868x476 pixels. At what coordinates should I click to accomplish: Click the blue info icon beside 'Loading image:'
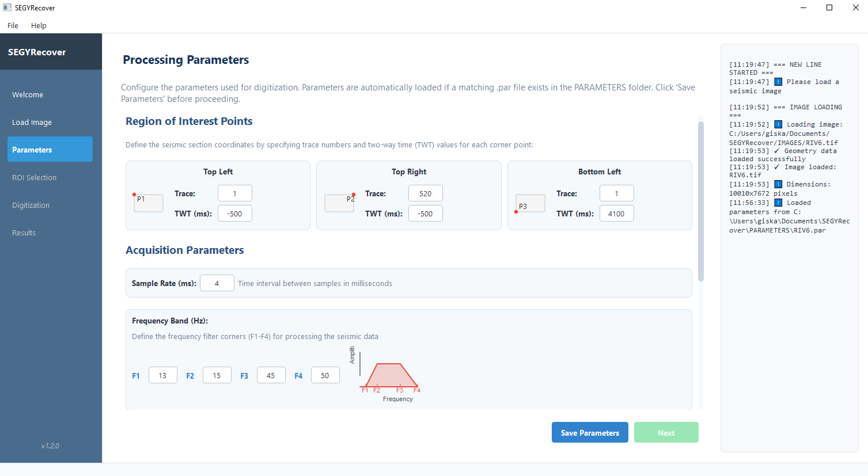coord(778,124)
